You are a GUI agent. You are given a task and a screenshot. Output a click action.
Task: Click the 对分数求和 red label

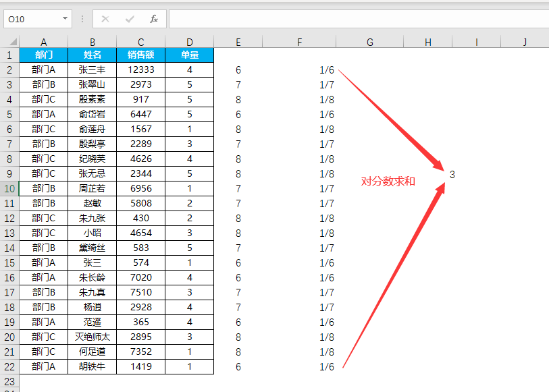388,181
